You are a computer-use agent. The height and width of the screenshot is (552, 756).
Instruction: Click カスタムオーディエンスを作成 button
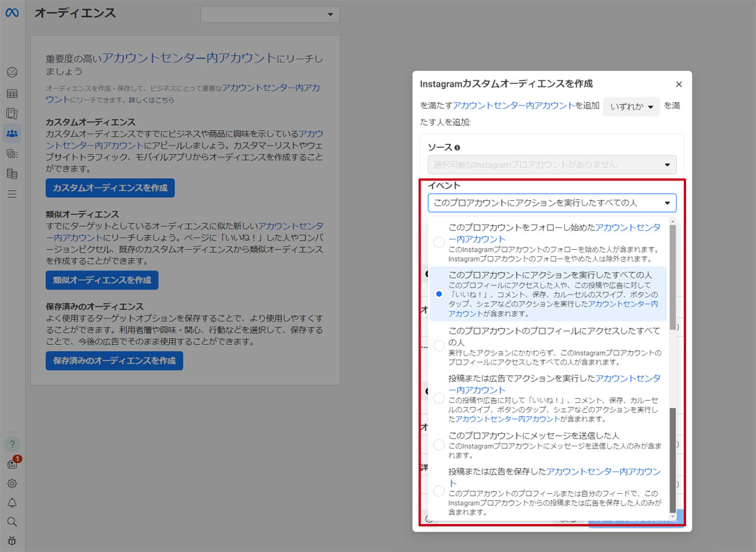(110, 188)
